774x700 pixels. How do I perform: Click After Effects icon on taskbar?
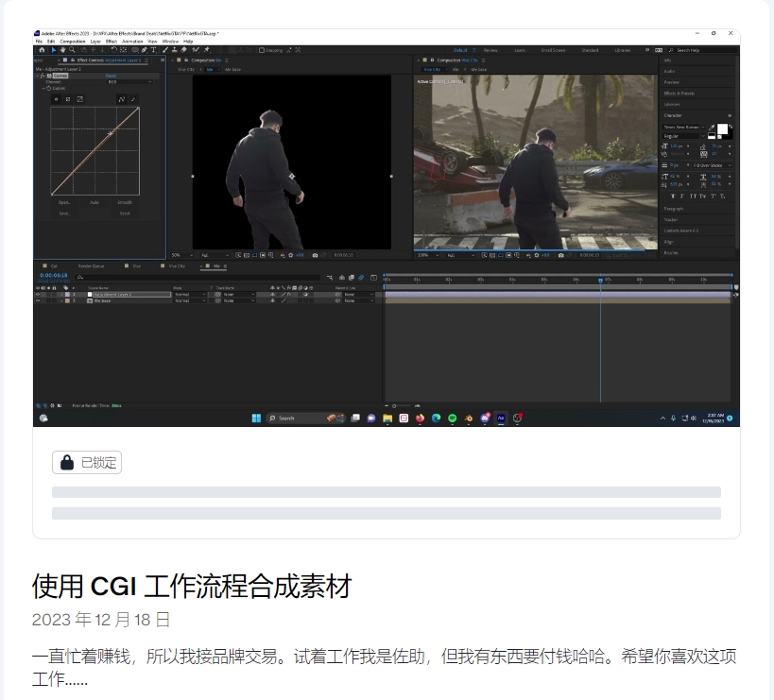[x=501, y=418]
